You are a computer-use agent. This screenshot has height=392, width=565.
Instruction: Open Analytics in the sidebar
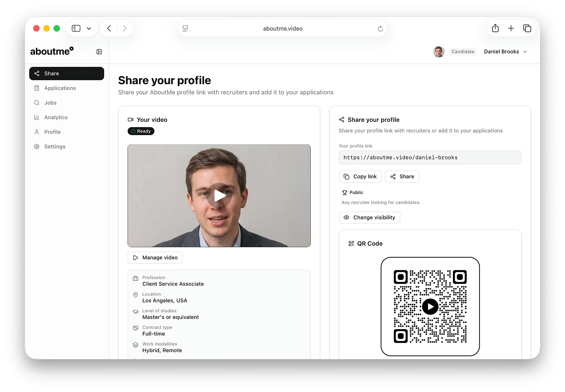tap(66, 117)
